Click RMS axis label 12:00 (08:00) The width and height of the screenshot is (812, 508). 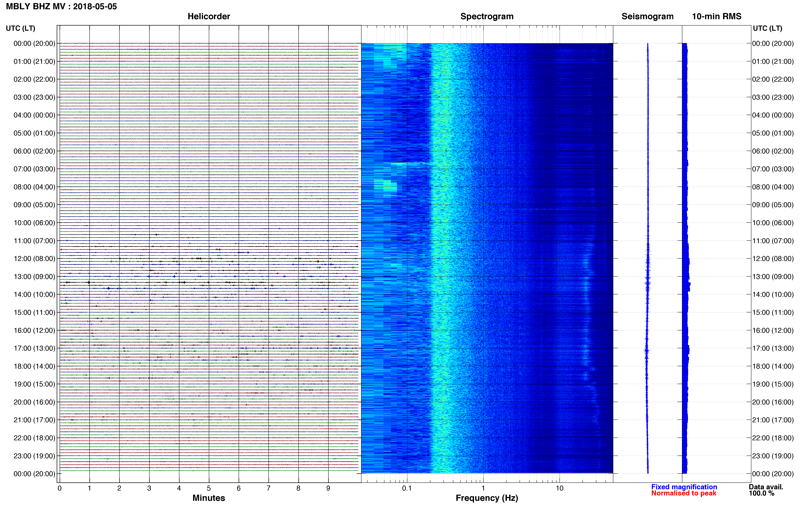[773, 259]
